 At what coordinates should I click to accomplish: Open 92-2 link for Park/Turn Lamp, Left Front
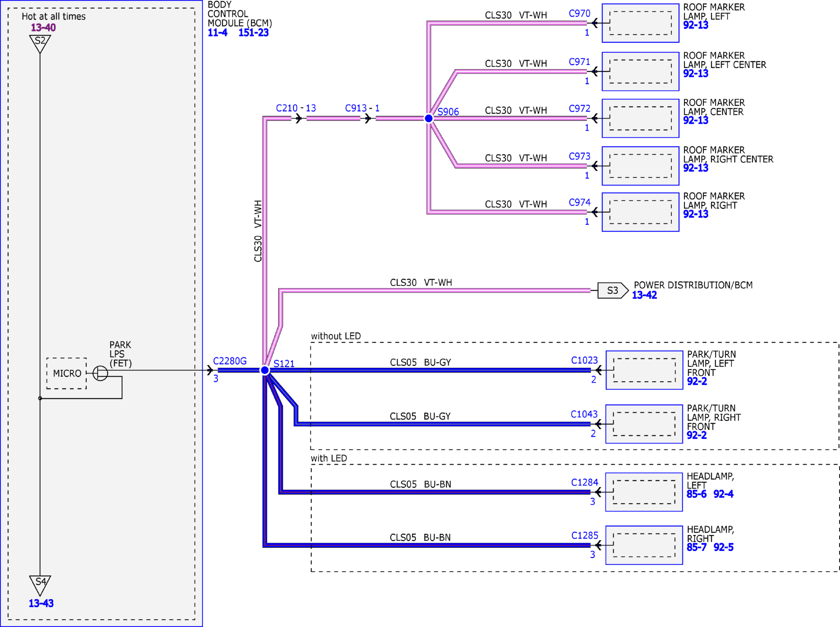pyautogui.click(x=697, y=381)
